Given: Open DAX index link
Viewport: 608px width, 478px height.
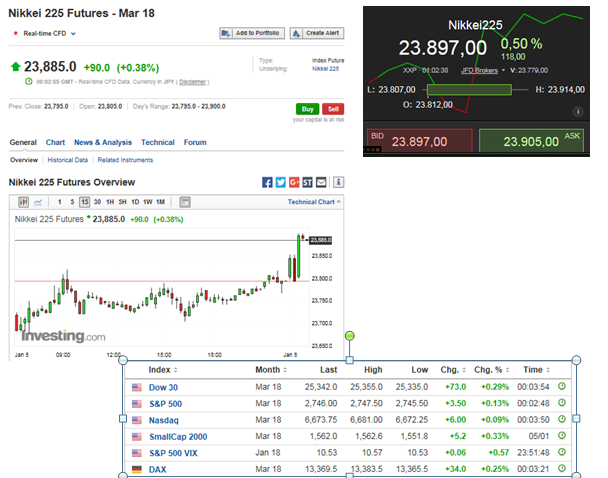Looking at the screenshot, I should [x=157, y=469].
